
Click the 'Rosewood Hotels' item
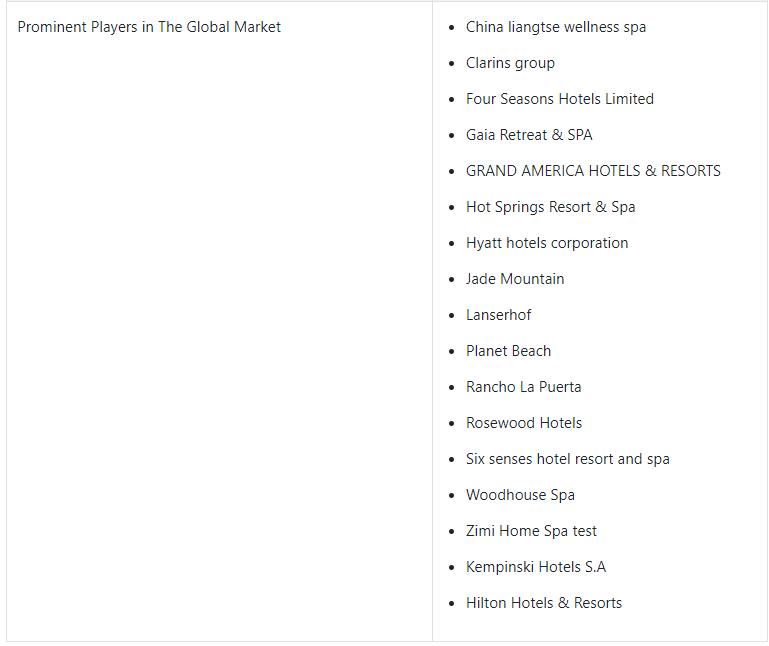[524, 423]
